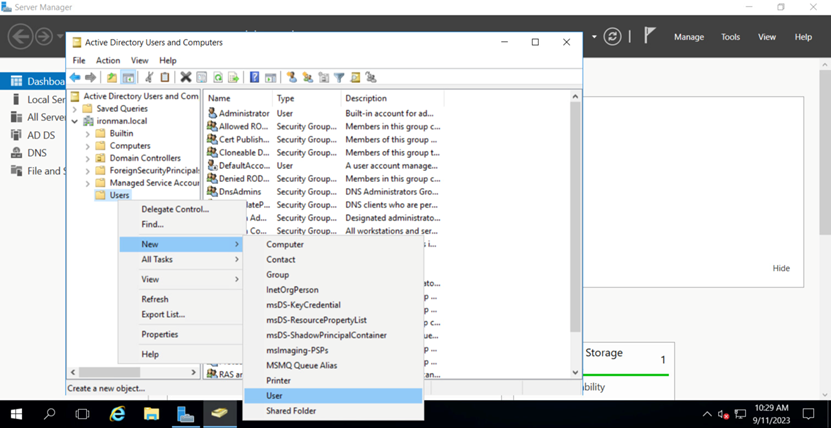Click the Server Manager taskbar icon

(185, 414)
